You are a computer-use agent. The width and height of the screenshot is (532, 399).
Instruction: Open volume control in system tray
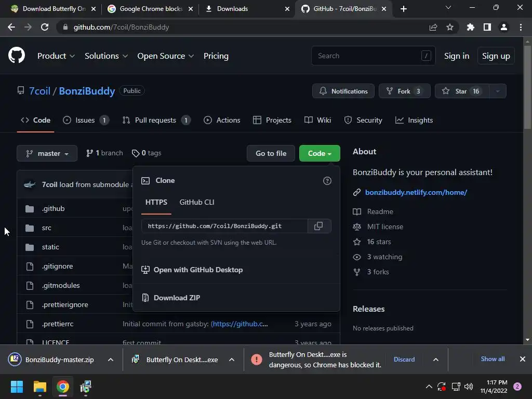469,387
